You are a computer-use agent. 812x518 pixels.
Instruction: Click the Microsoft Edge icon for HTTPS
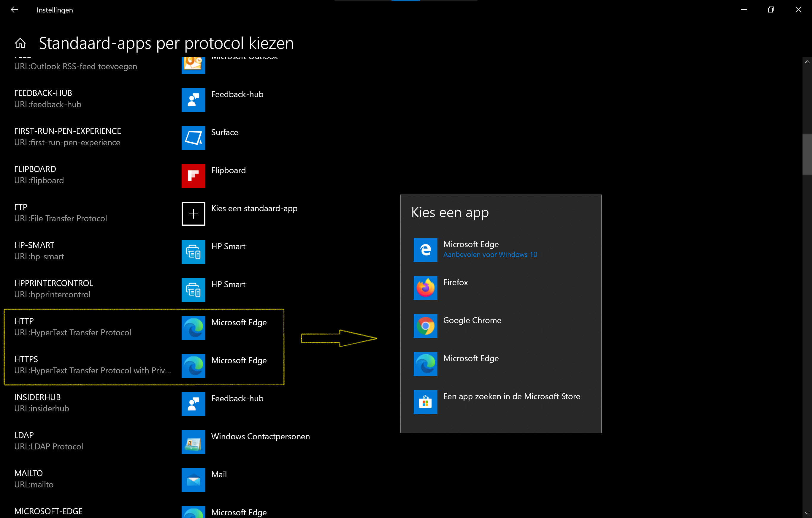pos(193,366)
